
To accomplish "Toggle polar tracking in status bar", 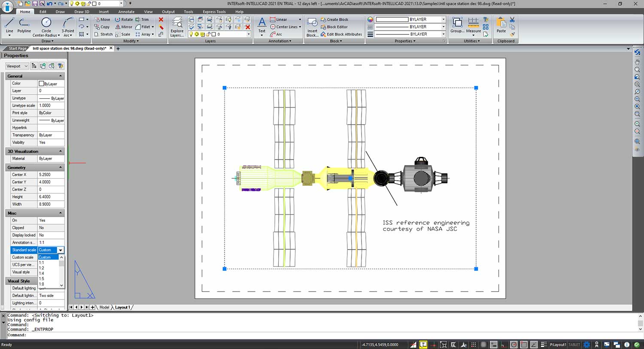I will pos(513,345).
